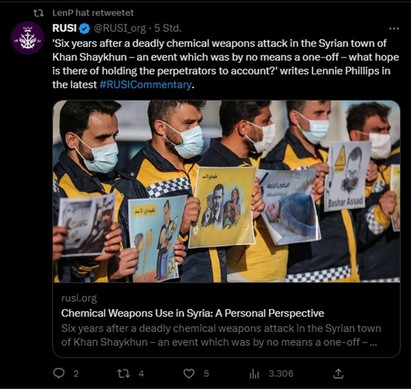Open the 5 Std. timestamp link

(168, 28)
